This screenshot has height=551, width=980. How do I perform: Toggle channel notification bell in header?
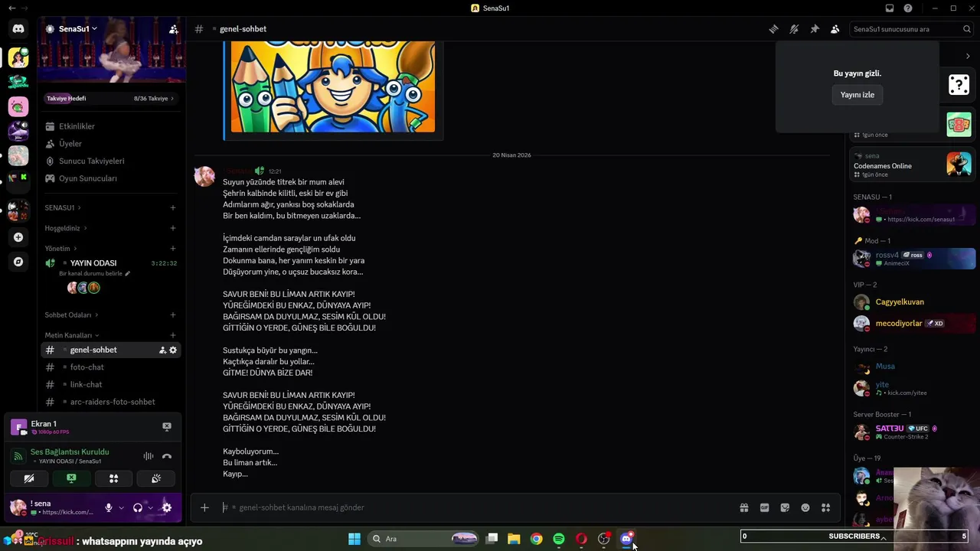(794, 29)
